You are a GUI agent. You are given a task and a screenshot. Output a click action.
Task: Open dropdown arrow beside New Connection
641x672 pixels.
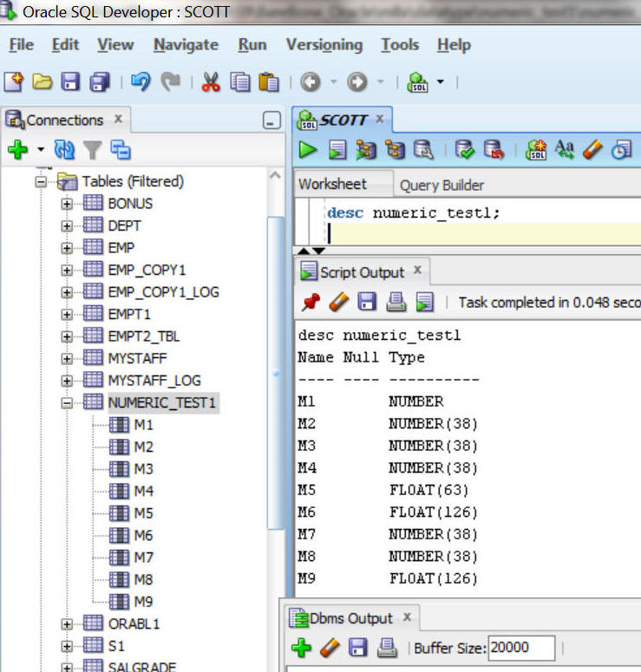pyautogui.click(x=41, y=149)
